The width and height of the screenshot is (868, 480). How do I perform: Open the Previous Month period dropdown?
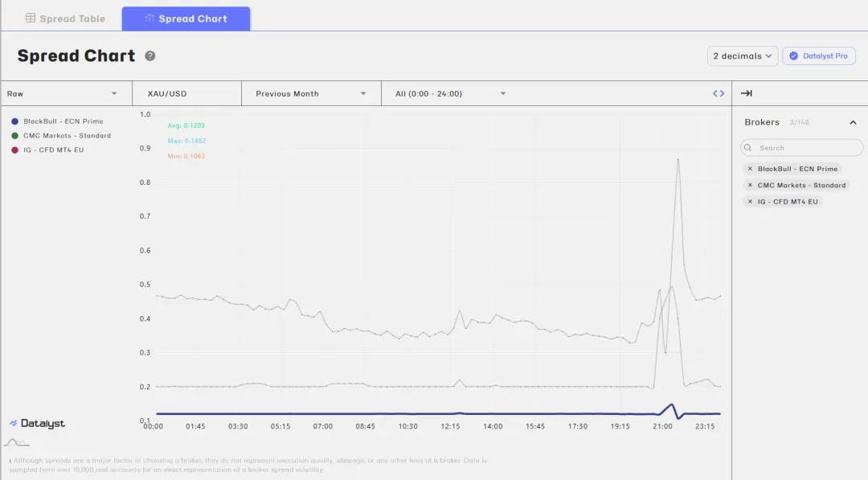tap(311, 93)
